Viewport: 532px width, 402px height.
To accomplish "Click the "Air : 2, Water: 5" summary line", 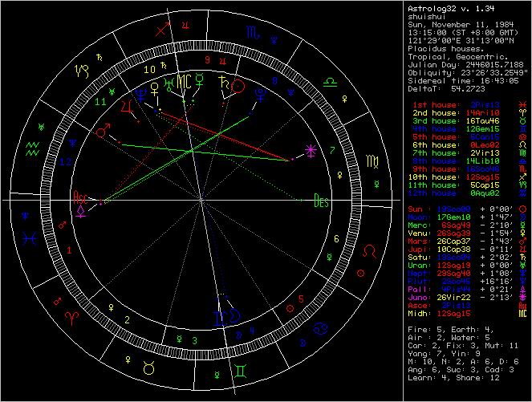I will [449, 338].
